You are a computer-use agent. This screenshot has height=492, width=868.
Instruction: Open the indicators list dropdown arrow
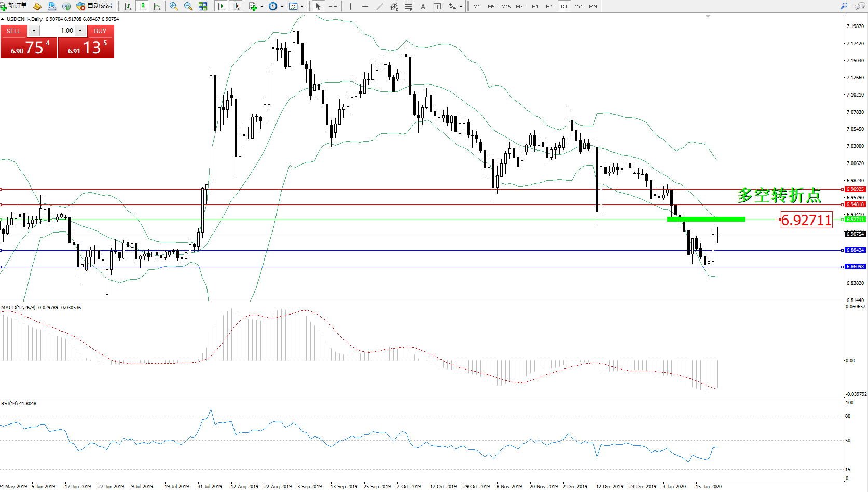[261, 6]
